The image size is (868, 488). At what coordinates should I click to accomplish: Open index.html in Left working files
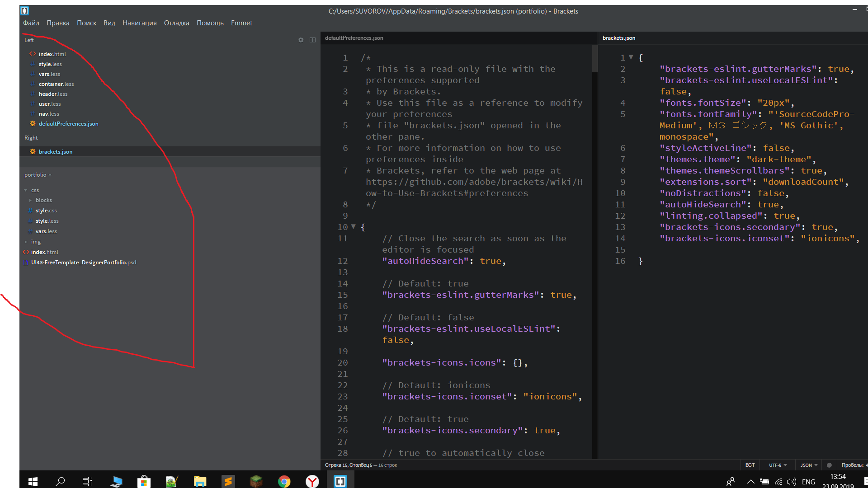52,54
